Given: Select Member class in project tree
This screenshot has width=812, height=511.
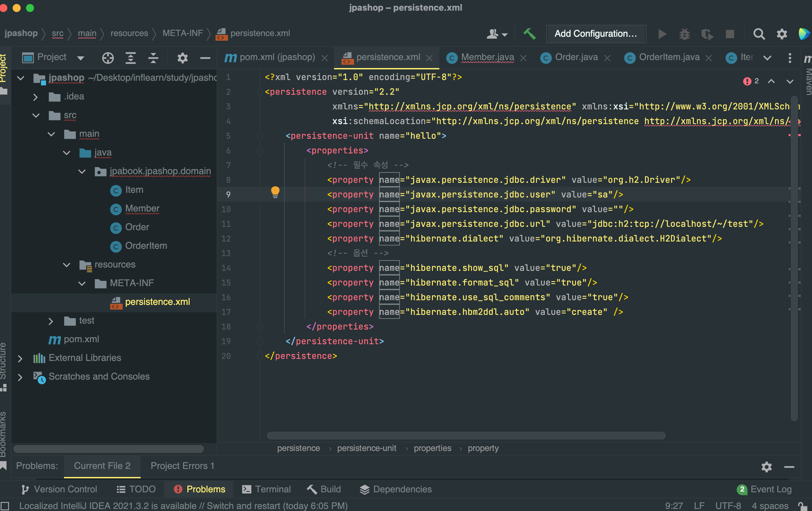Looking at the screenshot, I should coord(142,208).
